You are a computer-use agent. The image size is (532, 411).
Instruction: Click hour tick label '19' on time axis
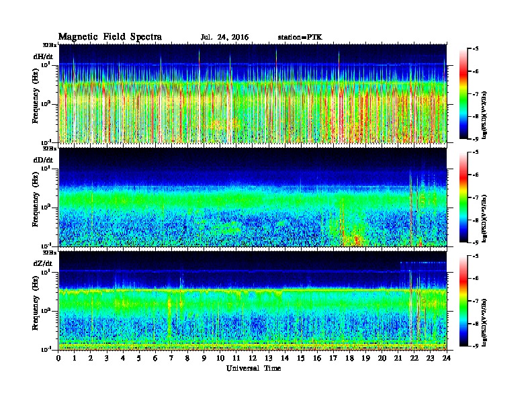click(x=365, y=359)
